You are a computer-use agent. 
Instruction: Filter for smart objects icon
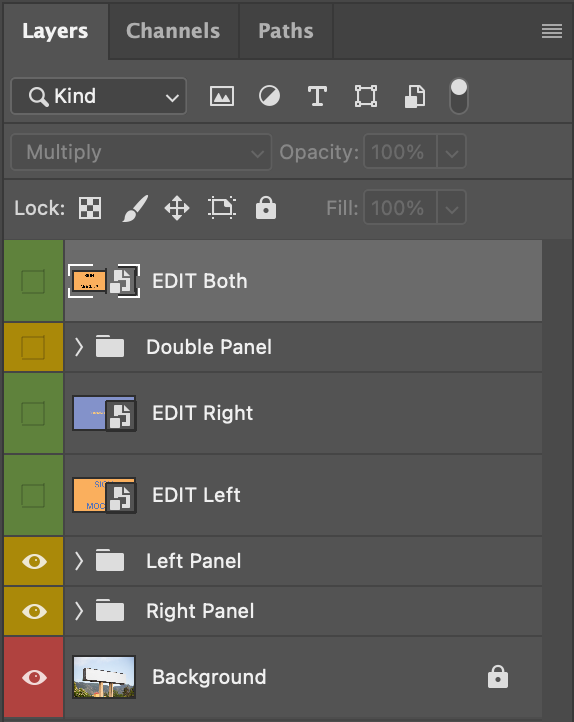[415, 97]
